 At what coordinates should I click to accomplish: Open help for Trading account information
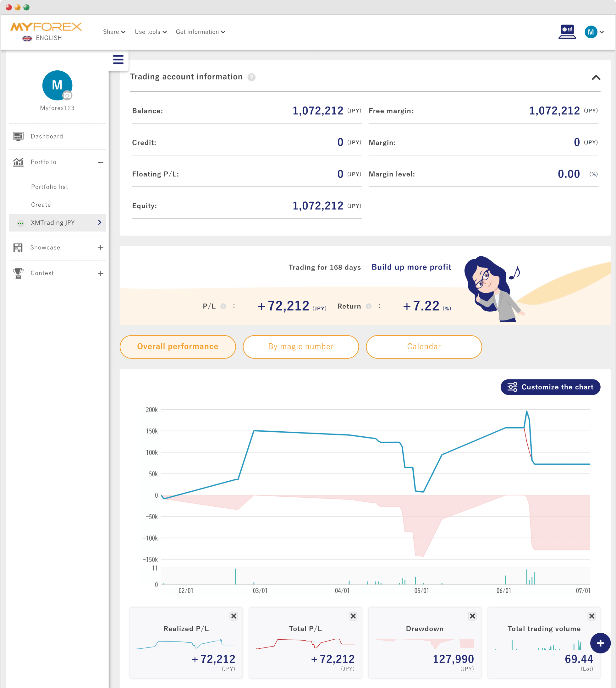click(x=251, y=78)
